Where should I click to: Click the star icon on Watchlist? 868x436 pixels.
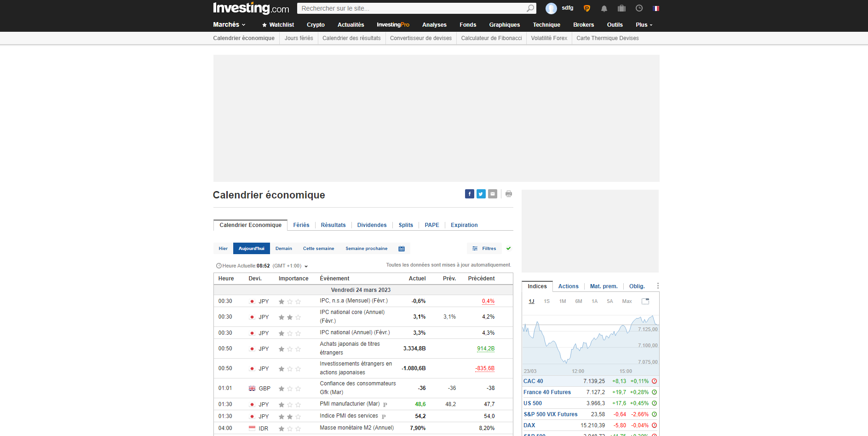point(264,25)
